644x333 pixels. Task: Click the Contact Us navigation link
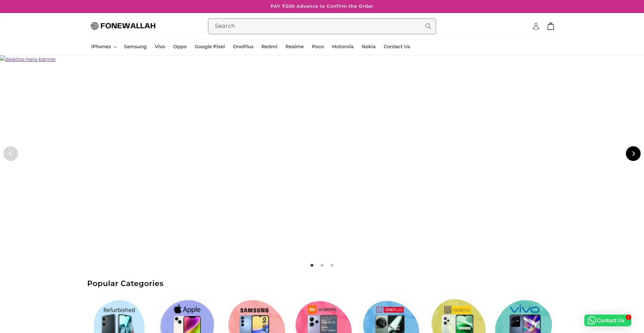point(397,47)
